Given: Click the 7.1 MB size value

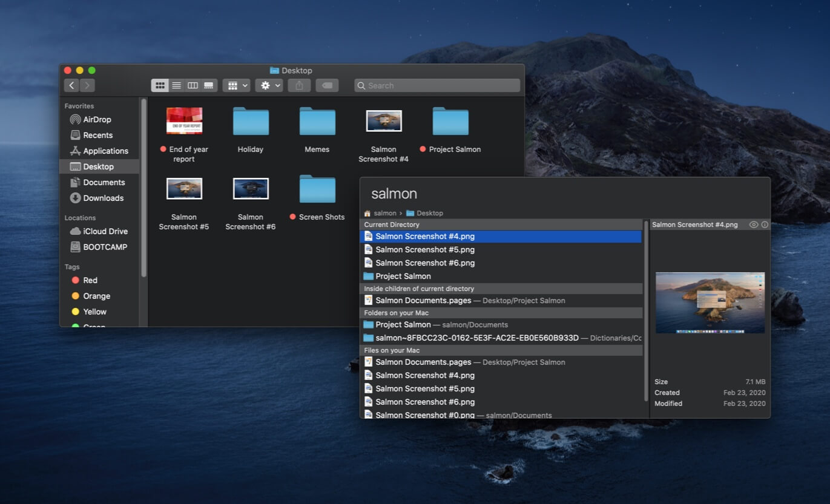Looking at the screenshot, I should coord(756,382).
